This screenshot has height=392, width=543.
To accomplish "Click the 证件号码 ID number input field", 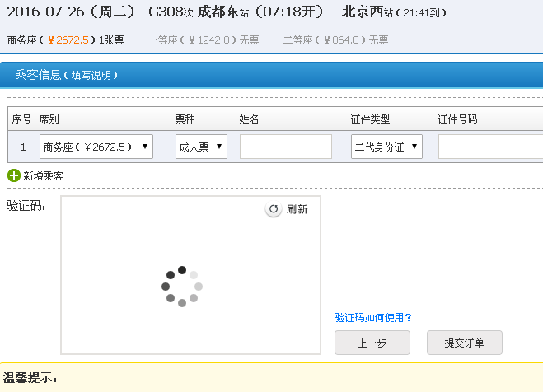I will tap(490, 147).
